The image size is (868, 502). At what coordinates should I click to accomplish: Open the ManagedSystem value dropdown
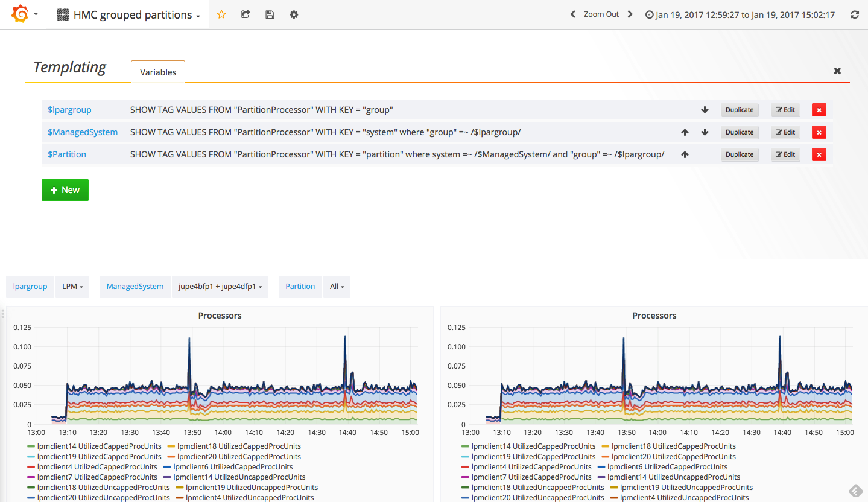pos(220,287)
